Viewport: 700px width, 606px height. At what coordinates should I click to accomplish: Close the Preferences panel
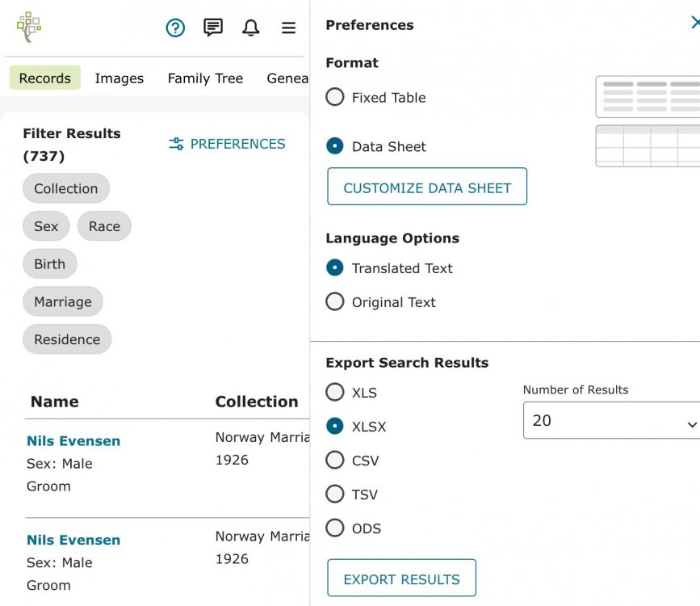[x=694, y=23]
